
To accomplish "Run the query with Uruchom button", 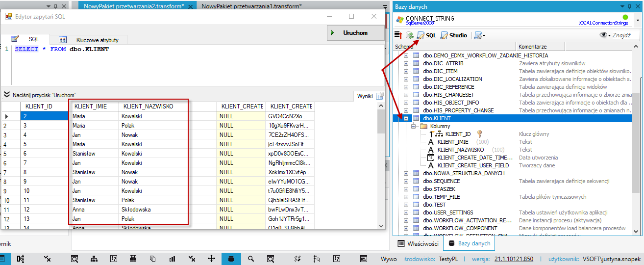I will (x=355, y=33).
